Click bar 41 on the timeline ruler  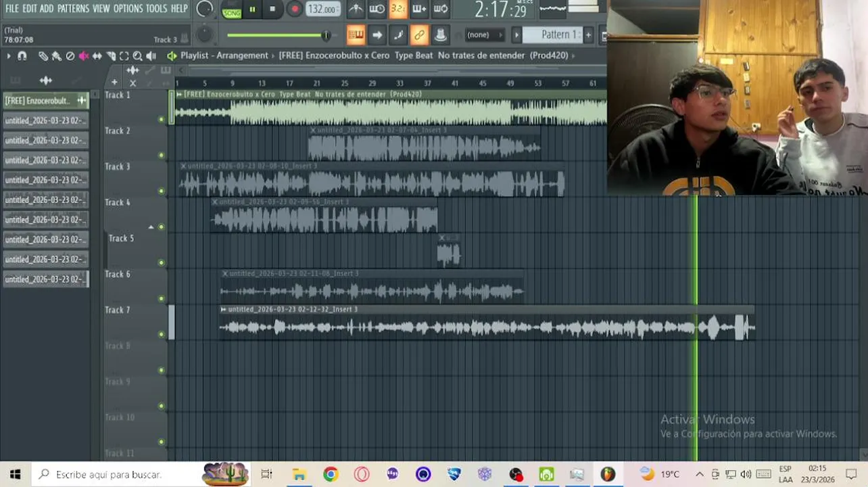click(455, 83)
